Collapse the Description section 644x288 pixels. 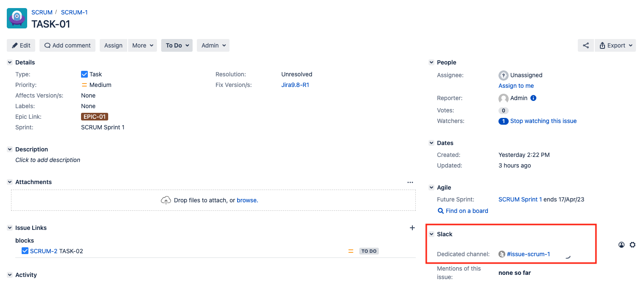point(10,149)
